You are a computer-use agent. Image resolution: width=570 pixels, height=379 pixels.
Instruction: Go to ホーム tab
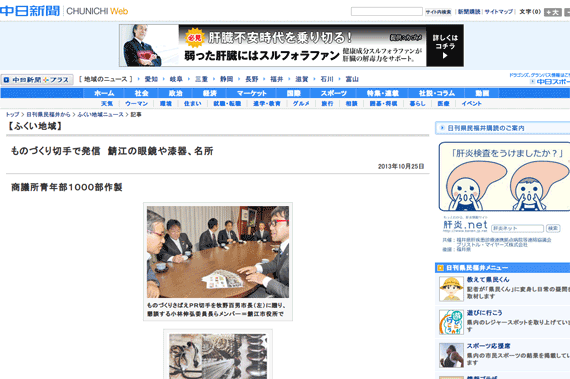(104, 93)
